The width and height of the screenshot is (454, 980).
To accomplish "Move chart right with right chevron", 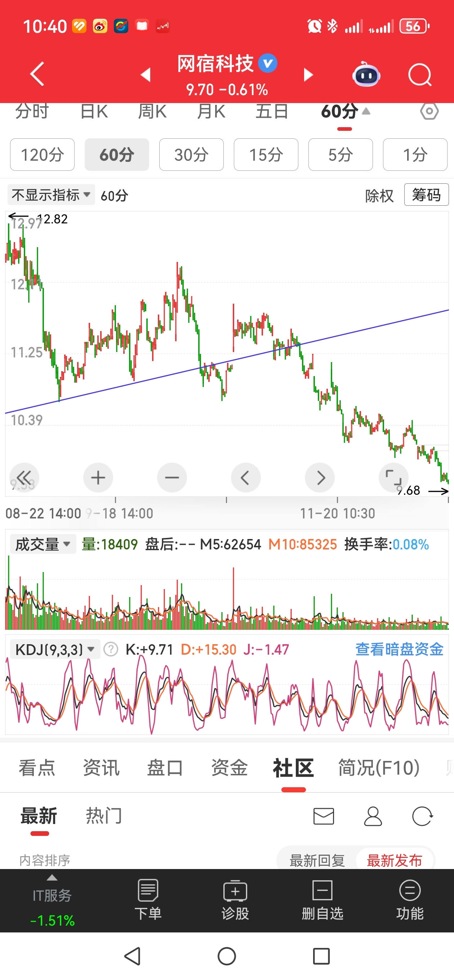I will (x=320, y=477).
